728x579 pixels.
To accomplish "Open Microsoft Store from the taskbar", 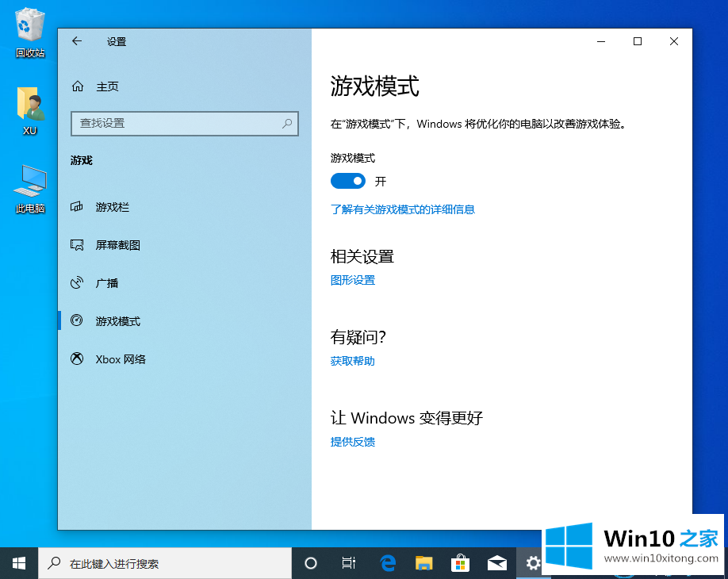I will coord(460,563).
